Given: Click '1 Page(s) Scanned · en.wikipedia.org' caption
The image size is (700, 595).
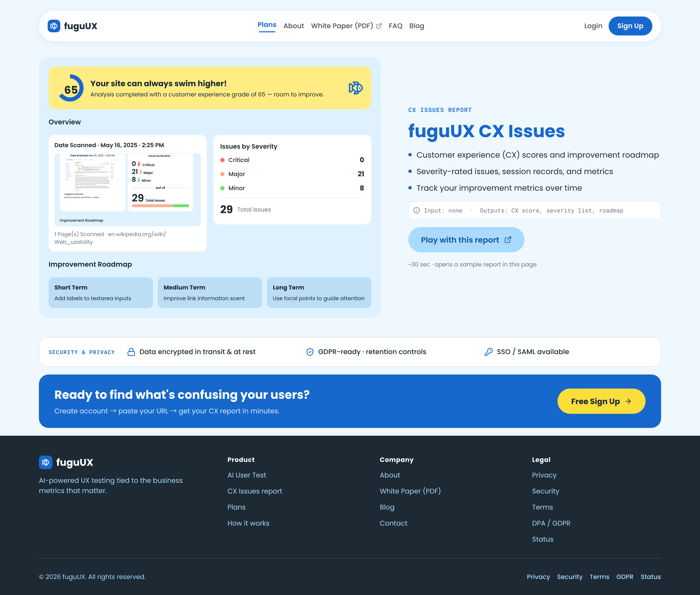Looking at the screenshot, I should coord(110,238).
